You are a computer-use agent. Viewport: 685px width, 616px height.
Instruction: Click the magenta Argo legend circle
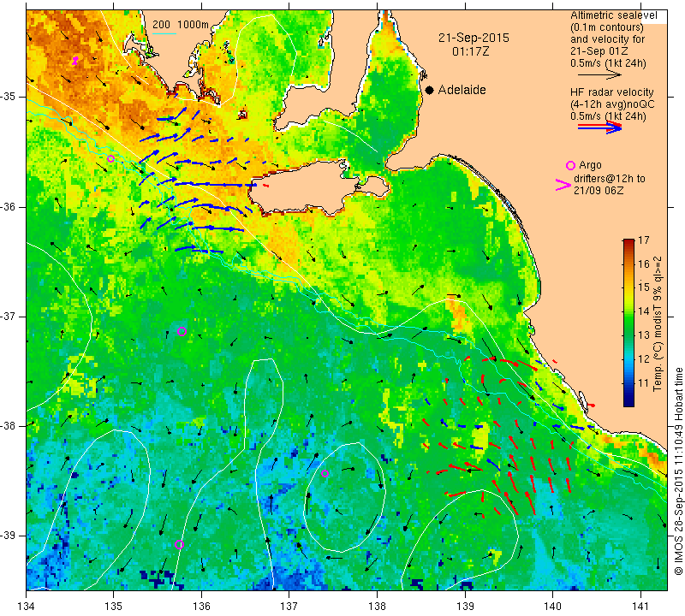coord(570,165)
